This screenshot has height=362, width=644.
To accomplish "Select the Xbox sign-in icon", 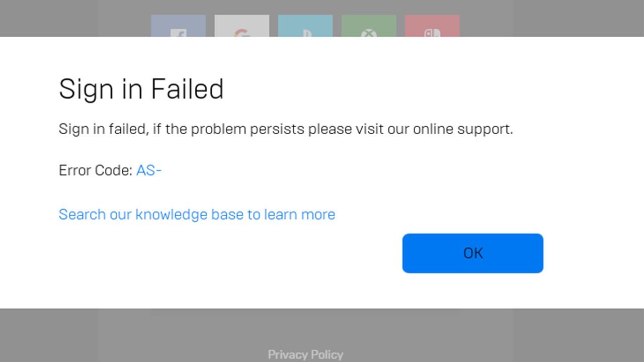I will point(368,28).
